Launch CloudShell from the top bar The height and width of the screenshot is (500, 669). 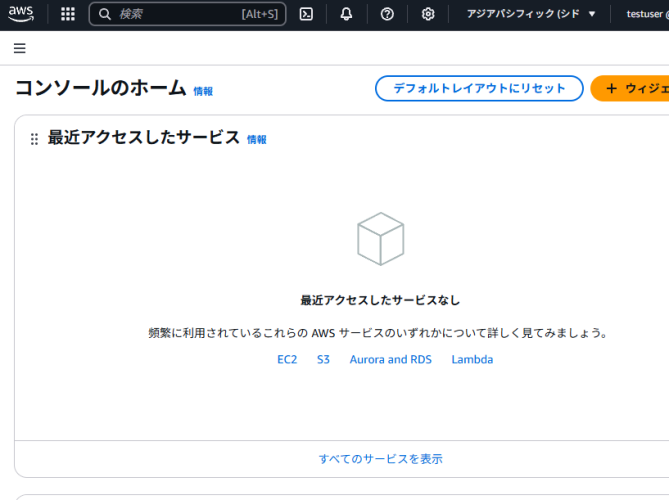(x=306, y=14)
